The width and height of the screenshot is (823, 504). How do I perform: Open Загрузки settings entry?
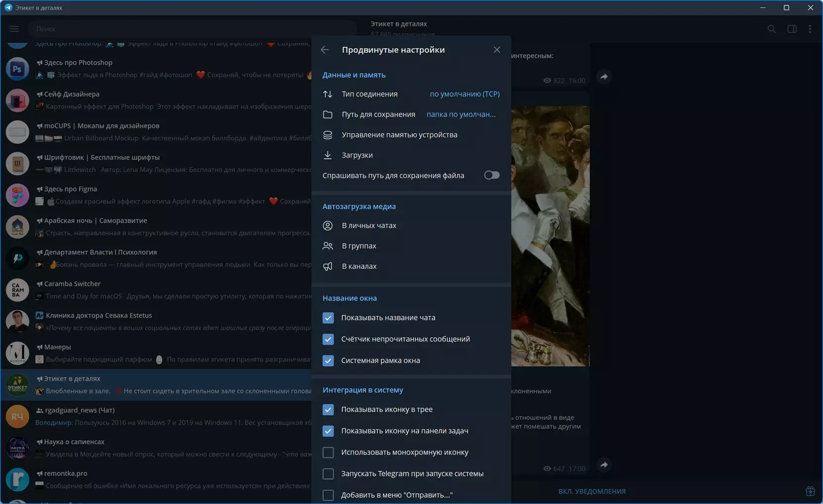click(x=411, y=155)
